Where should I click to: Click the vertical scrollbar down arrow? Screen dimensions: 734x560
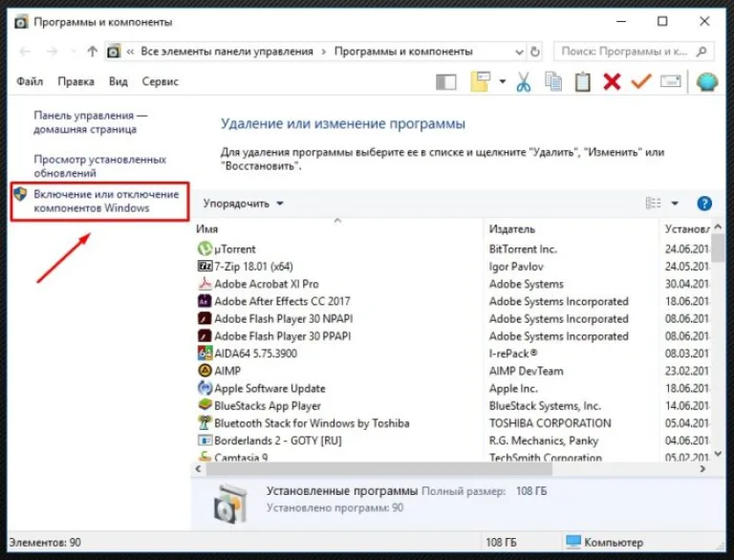[718, 453]
